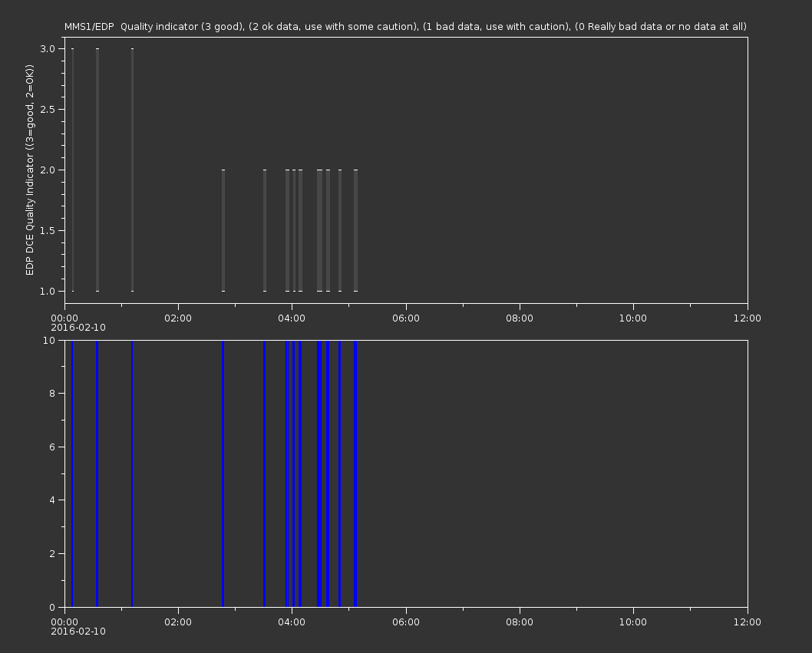
Task: Click the 06:00 time label under upper plot
Action: [x=406, y=318]
